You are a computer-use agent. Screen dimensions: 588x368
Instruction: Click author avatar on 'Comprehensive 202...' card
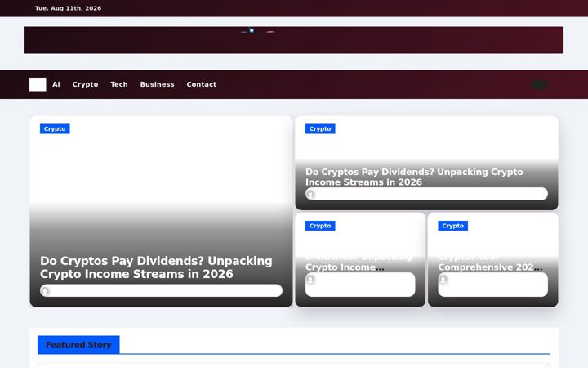click(x=443, y=280)
